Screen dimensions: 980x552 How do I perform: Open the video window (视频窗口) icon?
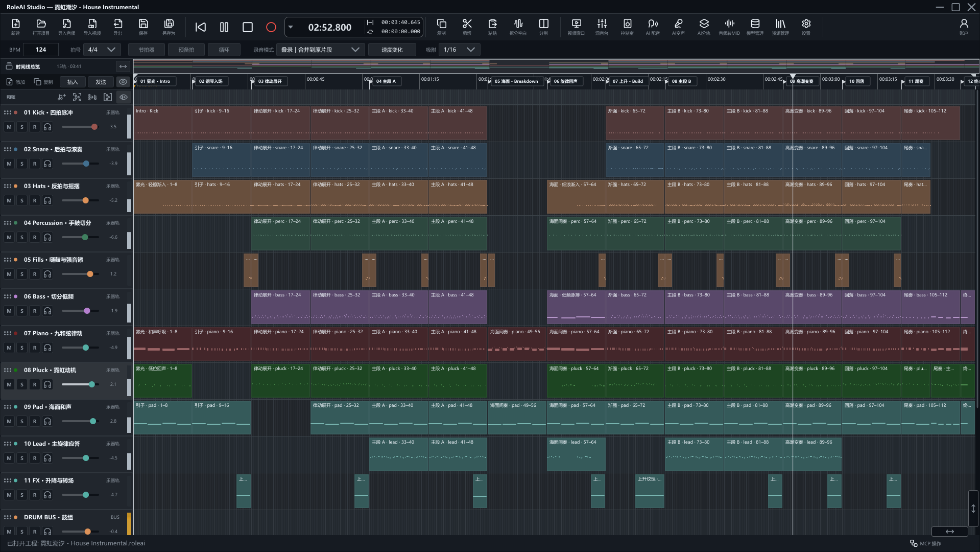(x=576, y=27)
